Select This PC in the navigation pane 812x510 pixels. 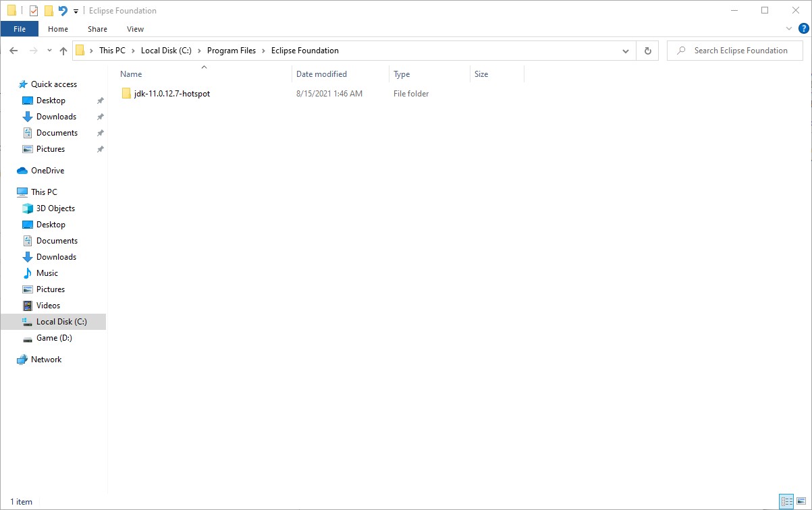[x=44, y=192]
